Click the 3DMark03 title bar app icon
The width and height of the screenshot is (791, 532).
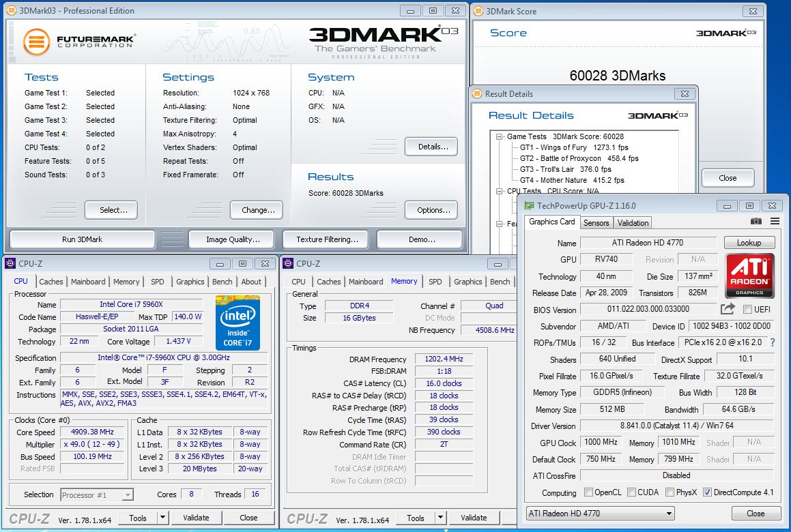tap(12, 11)
